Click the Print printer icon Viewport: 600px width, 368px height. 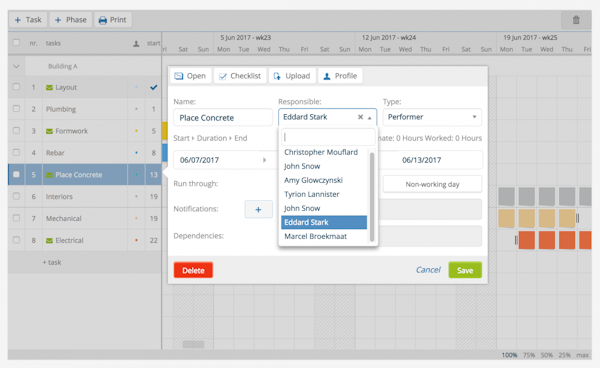click(x=103, y=20)
